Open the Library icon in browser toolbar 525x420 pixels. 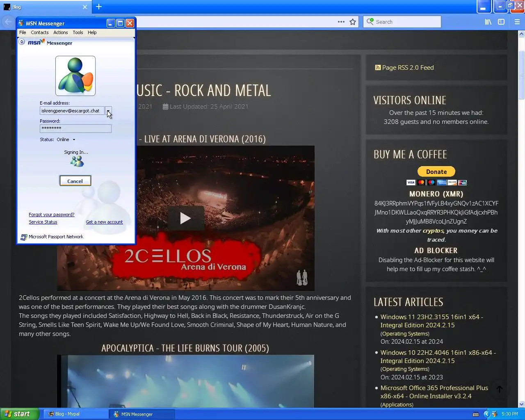coord(488,22)
